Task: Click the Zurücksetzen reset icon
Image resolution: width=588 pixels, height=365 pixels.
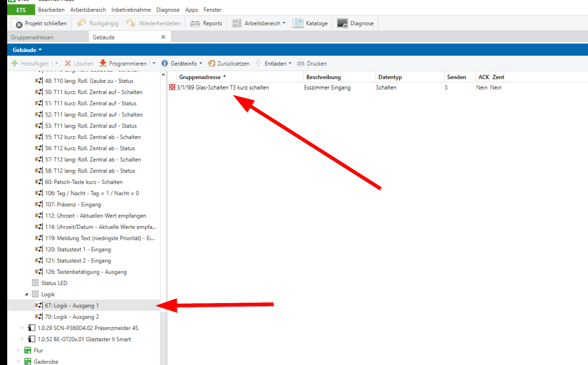Action: [x=211, y=63]
